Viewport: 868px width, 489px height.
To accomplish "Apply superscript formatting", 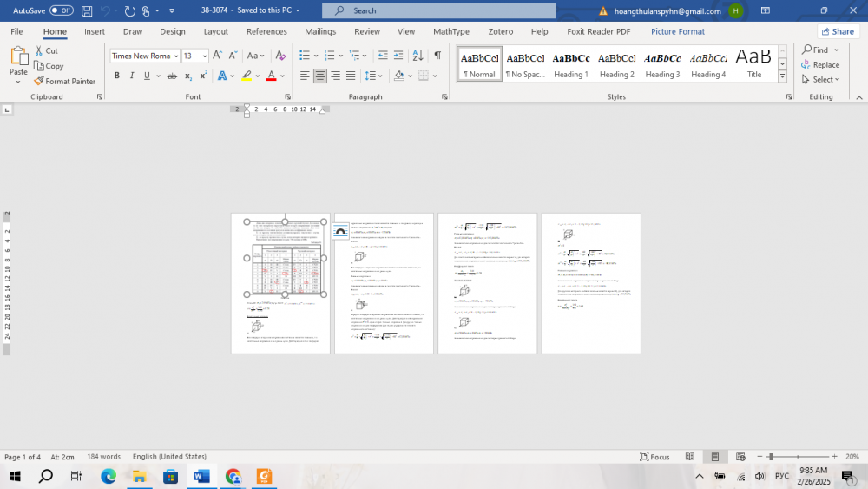I will tap(204, 76).
